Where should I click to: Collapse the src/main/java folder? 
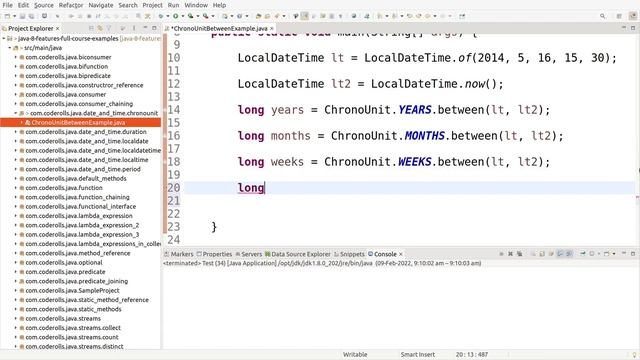point(10,48)
